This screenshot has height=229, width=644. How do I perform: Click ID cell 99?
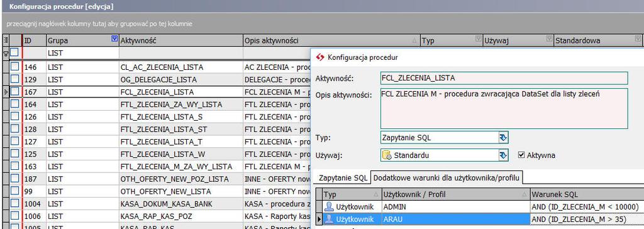click(34, 192)
